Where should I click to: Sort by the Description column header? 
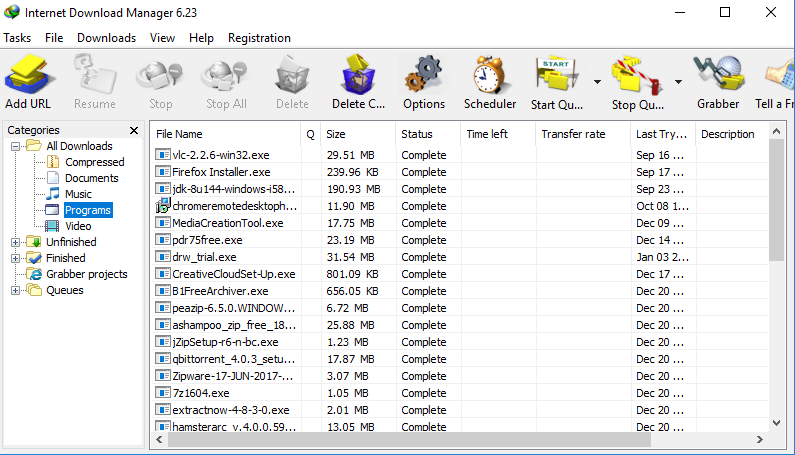[732, 134]
